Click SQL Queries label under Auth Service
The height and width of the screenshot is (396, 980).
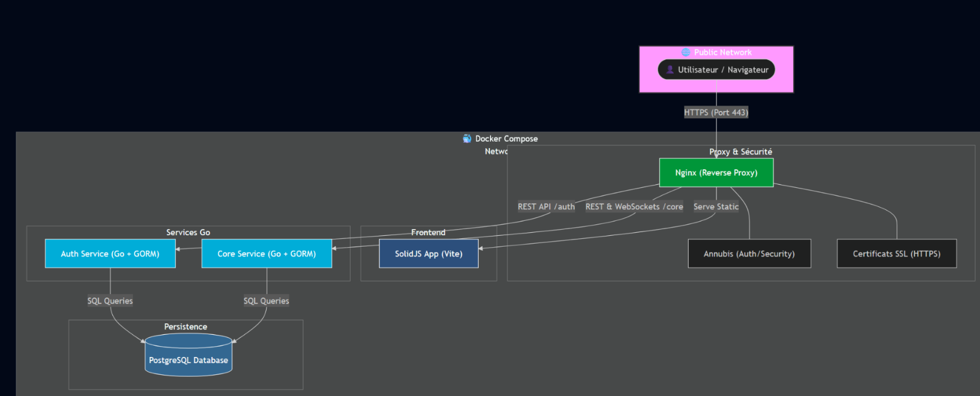[110, 301]
